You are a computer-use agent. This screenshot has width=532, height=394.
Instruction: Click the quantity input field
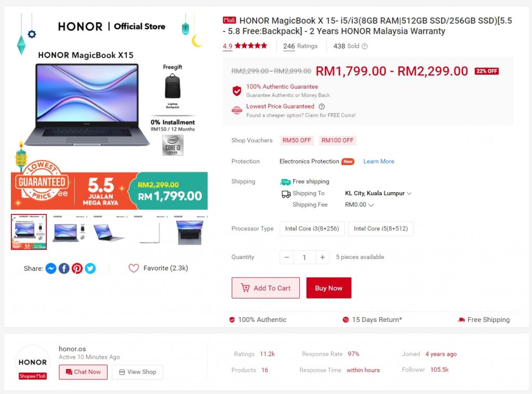pyautogui.click(x=304, y=257)
